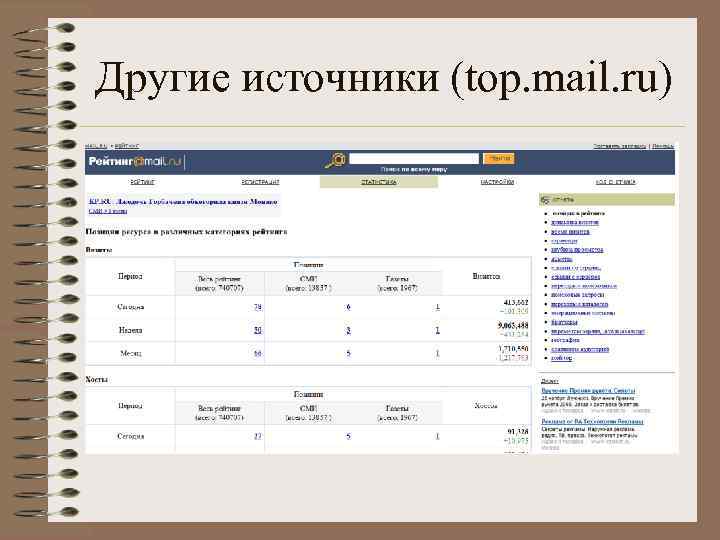Click the top-right Помощь link

coord(663,146)
